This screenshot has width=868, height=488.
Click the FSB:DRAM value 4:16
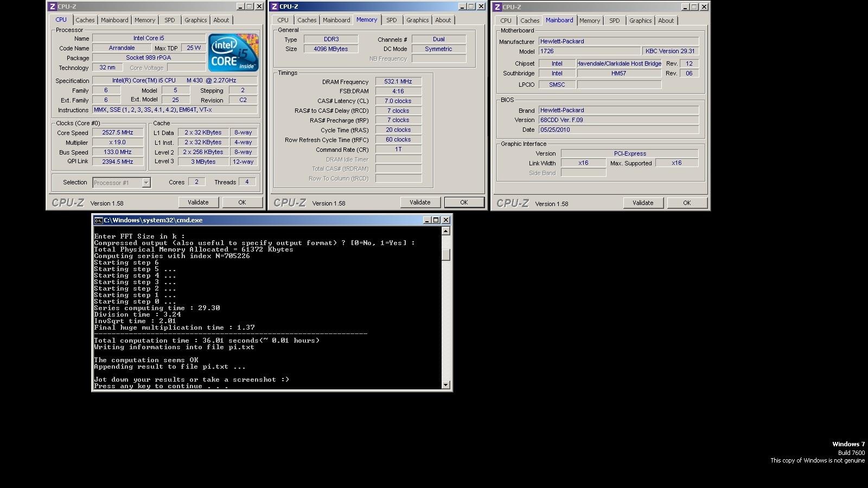(x=398, y=91)
